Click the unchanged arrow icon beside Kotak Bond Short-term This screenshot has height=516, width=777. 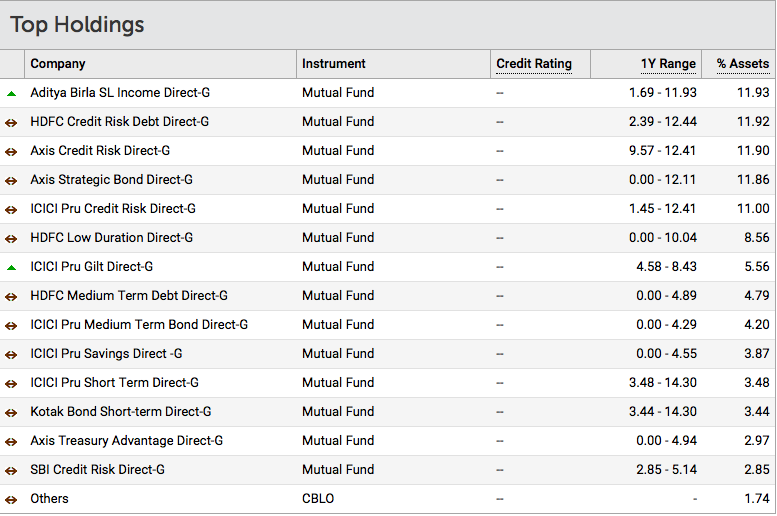[x=11, y=412]
